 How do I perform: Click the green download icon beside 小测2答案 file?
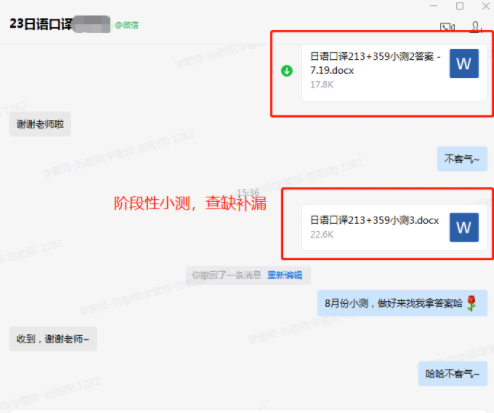pyautogui.click(x=287, y=71)
